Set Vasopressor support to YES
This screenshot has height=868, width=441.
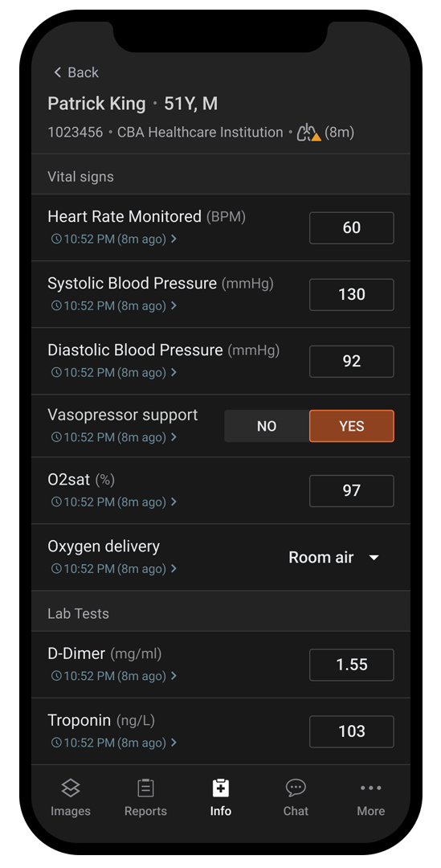pos(351,426)
